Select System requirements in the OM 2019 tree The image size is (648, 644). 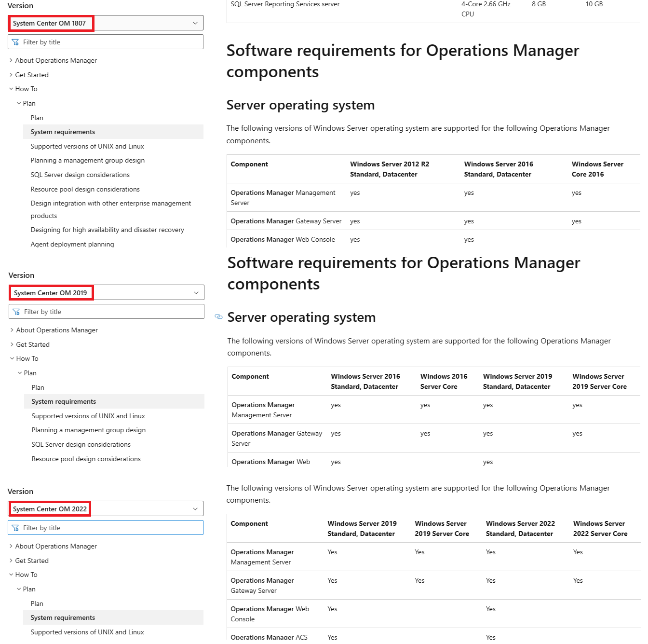point(114,401)
